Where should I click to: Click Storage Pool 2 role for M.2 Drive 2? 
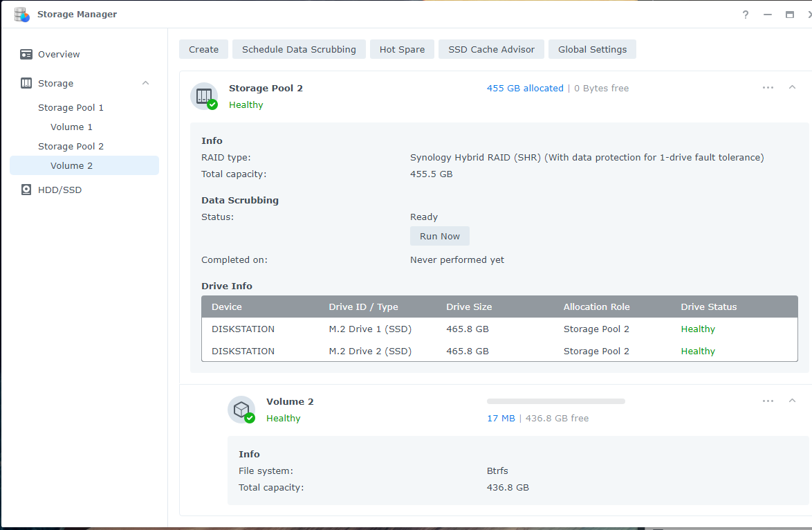point(596,351)
